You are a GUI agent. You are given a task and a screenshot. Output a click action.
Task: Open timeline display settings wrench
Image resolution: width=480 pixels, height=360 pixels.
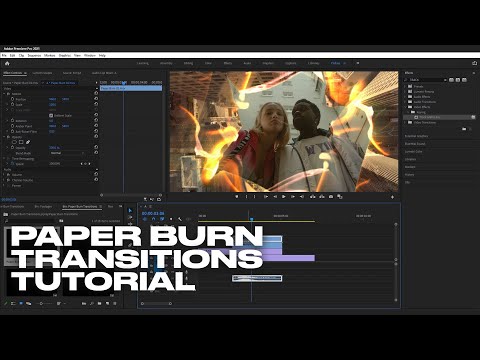tap(180, 219)
